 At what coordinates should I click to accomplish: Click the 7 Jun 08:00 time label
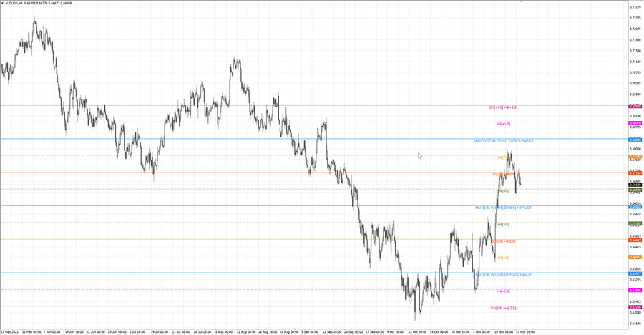pos(52,331)
